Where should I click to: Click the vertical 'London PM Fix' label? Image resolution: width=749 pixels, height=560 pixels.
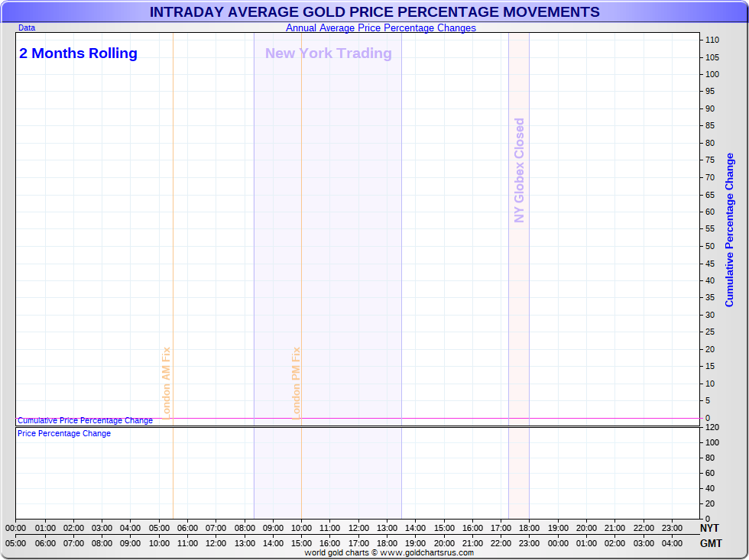pos(296,384)
